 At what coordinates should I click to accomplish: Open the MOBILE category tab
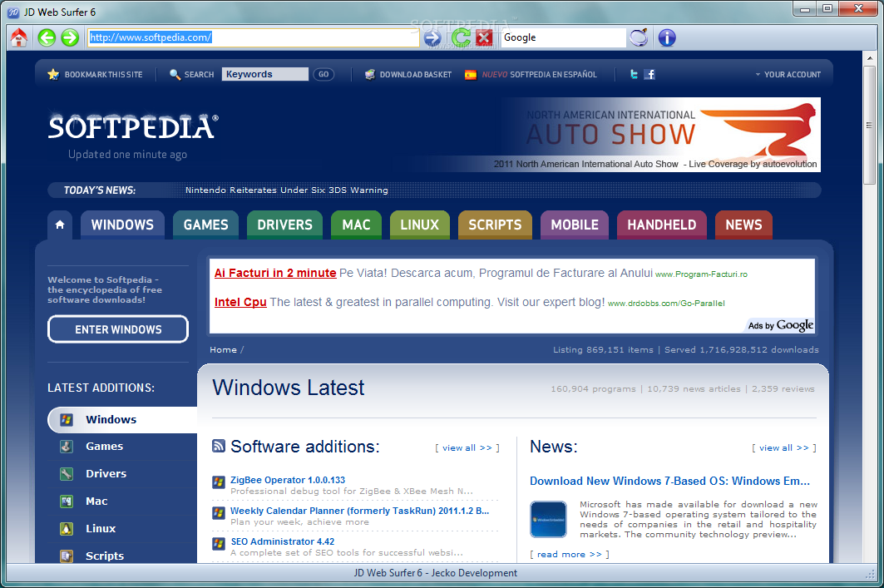coord(575,225)
